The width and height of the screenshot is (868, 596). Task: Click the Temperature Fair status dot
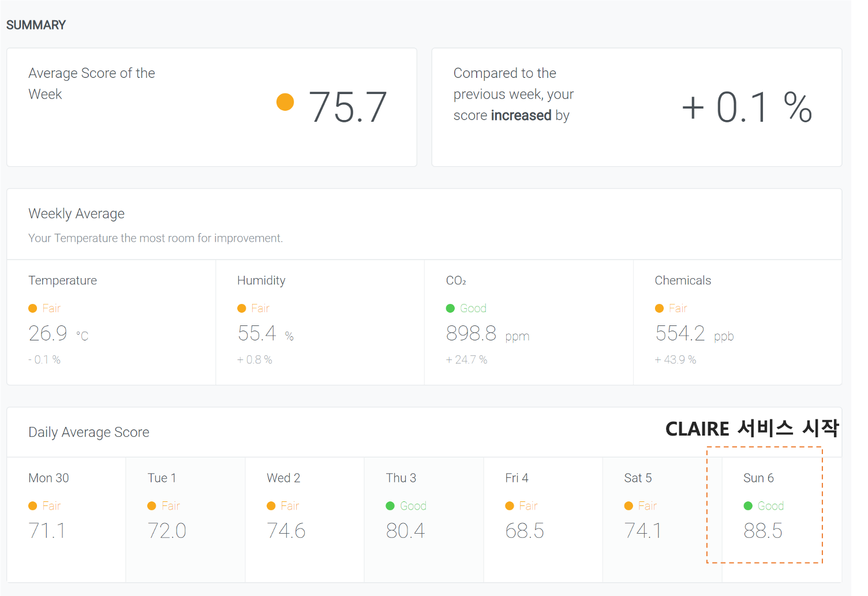[33, 309]
